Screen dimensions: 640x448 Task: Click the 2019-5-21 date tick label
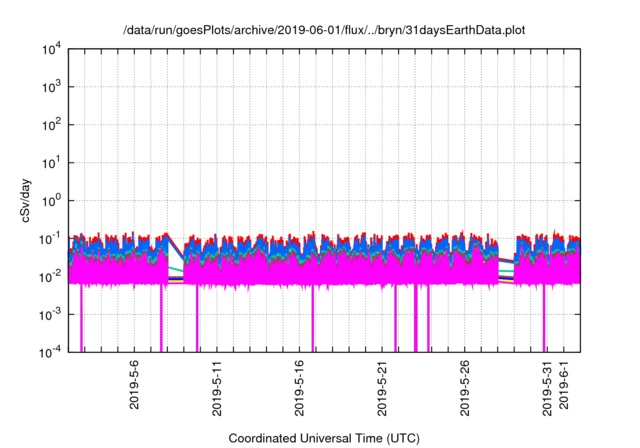[382, 385]
